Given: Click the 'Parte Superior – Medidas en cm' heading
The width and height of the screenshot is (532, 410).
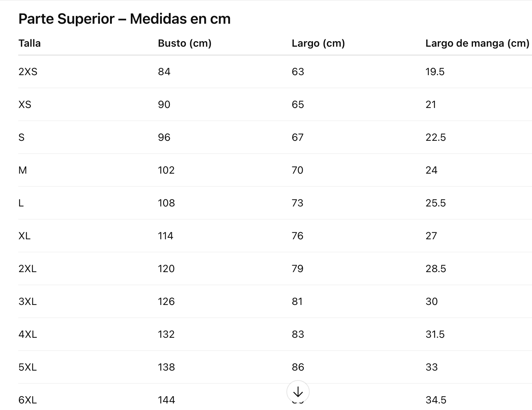Looking at the screenshot, I should (x=124, y=19).
